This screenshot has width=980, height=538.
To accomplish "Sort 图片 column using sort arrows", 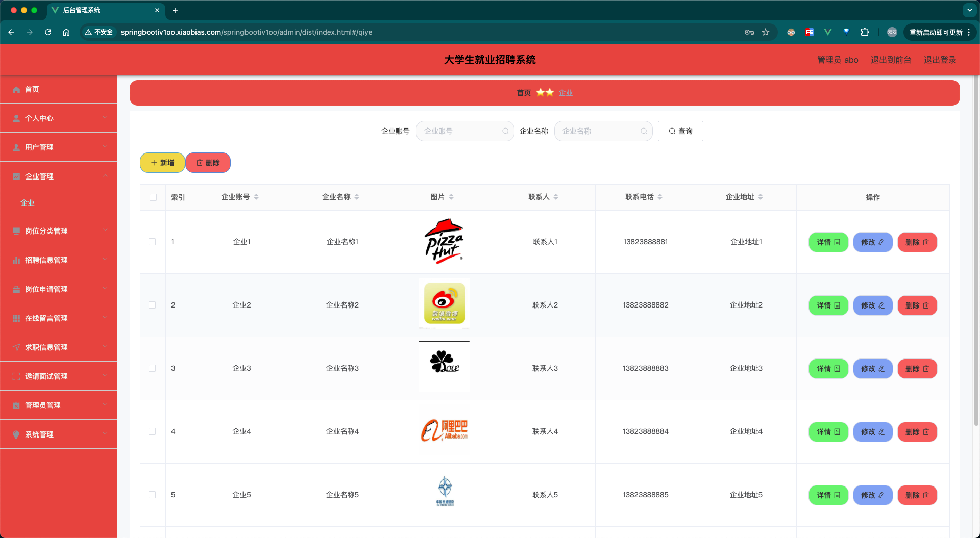I will point(451,197).
